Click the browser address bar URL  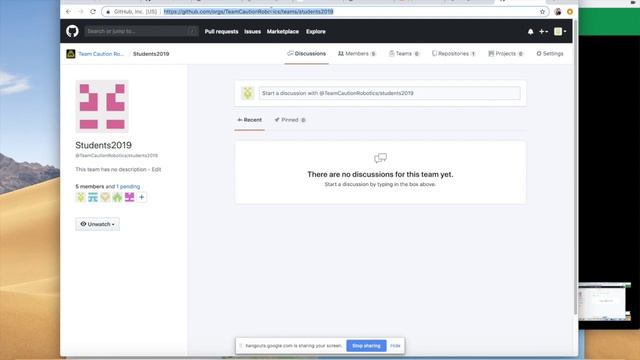[249, 12]
